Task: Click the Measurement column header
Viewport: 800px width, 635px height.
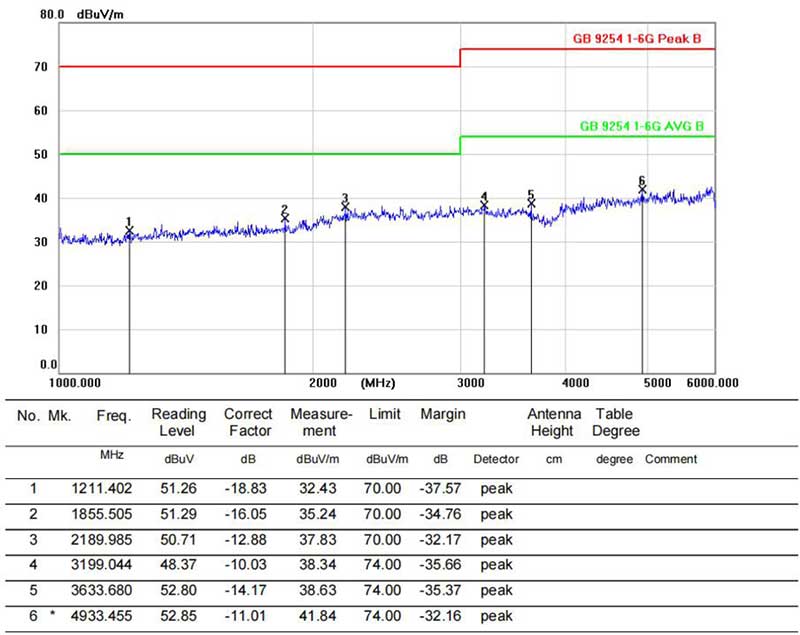Action: pyautogui.click(x=321, y=422)
